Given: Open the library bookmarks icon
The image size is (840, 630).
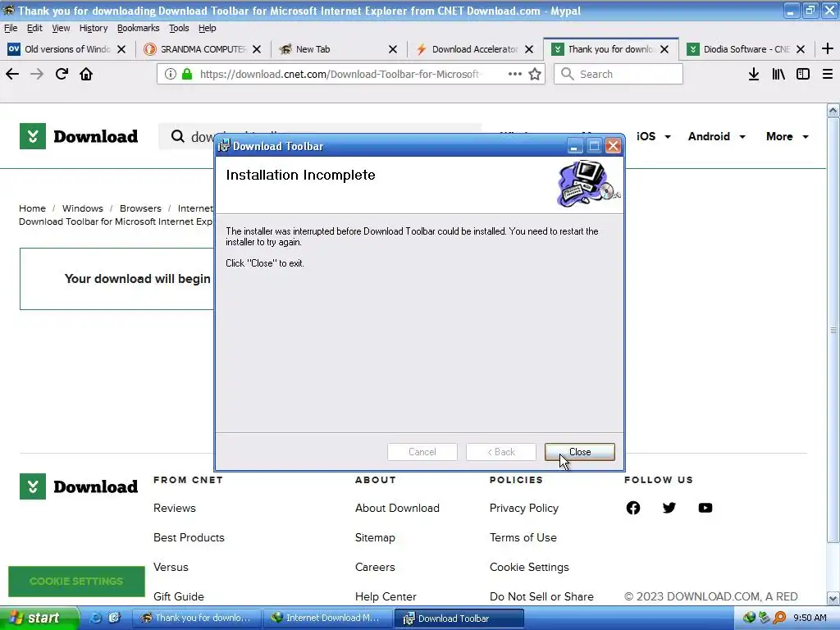Looking at the screenshot, I should (x=778, y=74).
